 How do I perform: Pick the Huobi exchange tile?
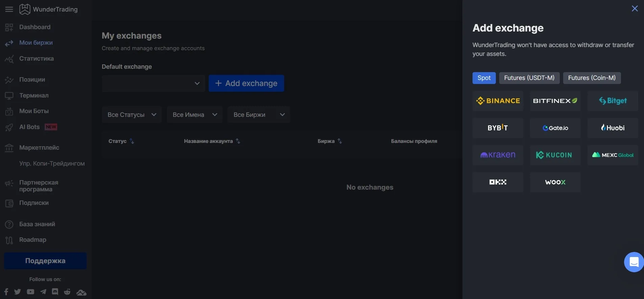[613, 128]
